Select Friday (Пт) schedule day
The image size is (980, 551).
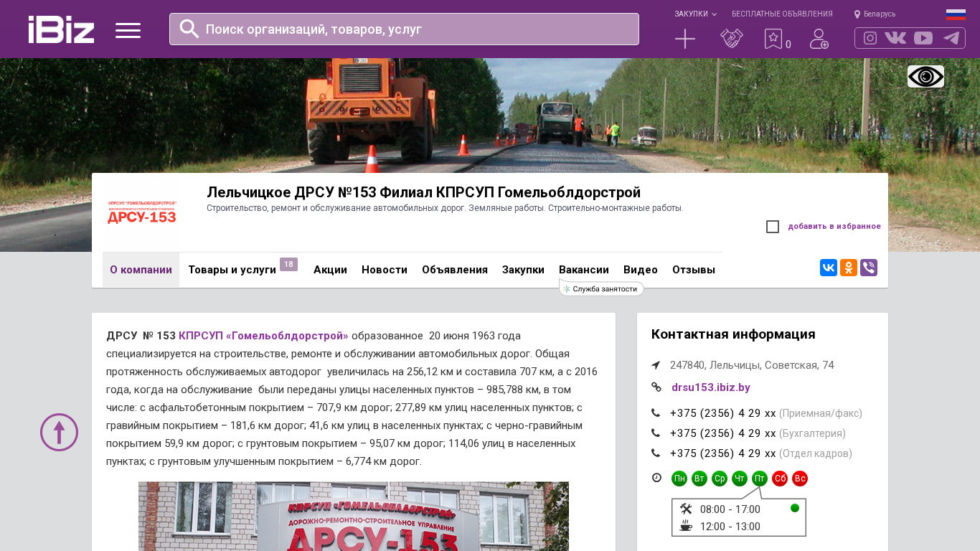[x=760, y=479]
